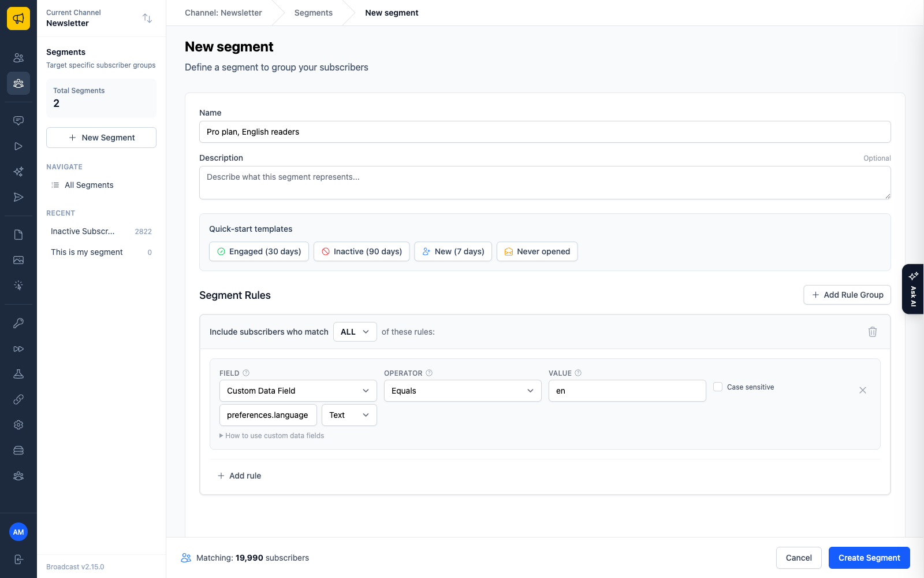Open recent segment This is my segment

point(101,252)
